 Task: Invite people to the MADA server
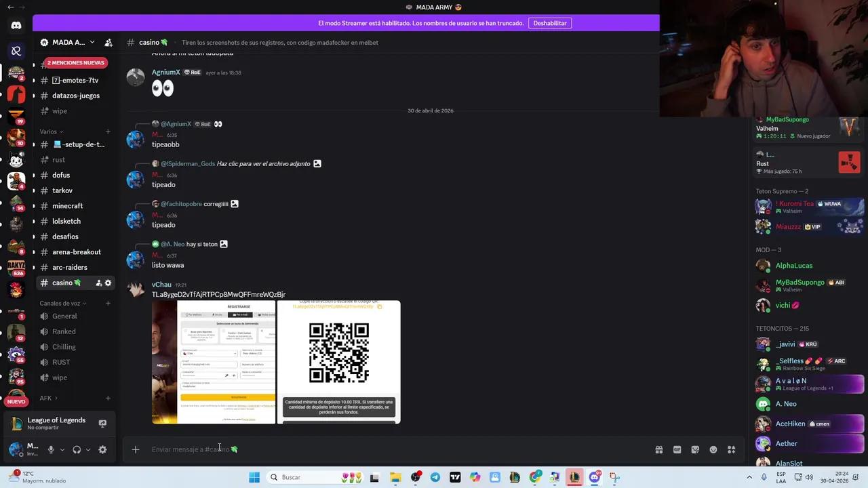108,42
